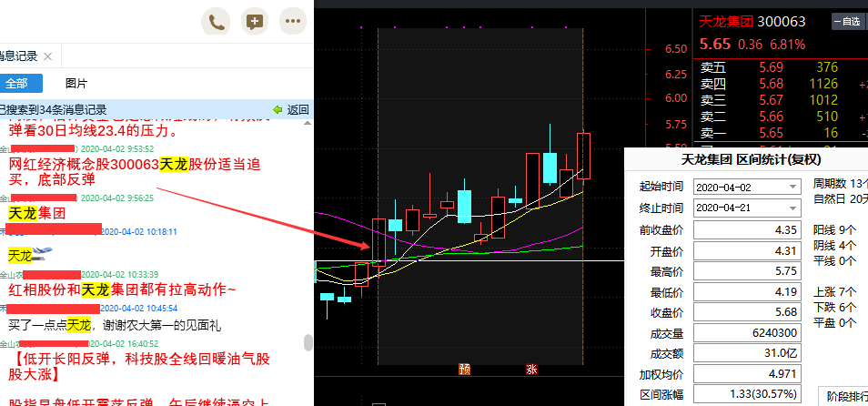Click the 6.81% change percentage

click(x=787, y=45)
